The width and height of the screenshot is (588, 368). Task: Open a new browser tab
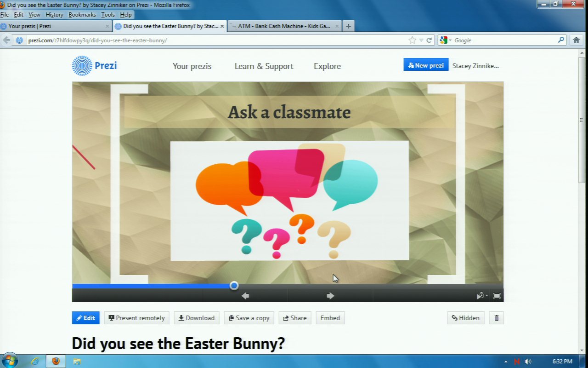[348, 26]
